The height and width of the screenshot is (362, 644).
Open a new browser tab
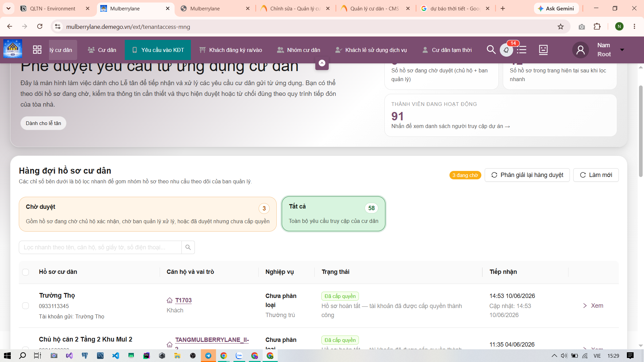click(x=503, y=8)
